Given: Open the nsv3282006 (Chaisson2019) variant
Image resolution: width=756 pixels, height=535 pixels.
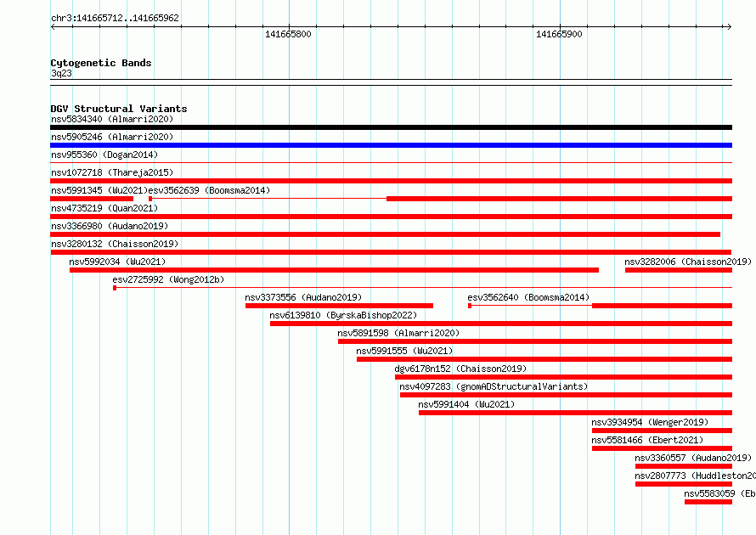Looking at the screenshot, I should point(688,262).
